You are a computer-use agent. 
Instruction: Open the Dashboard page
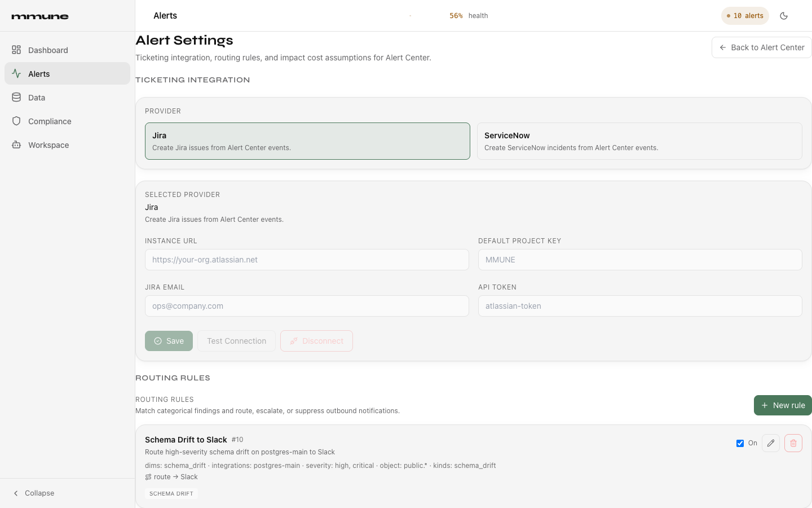pyautogui.click(x=67, y=50)
